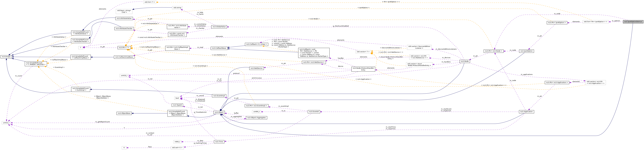Open the ns3::Ipv6OptionDemux node

pos(633,22)
